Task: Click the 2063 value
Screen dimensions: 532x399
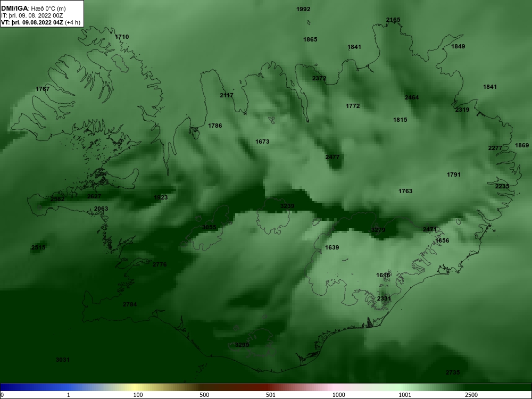Action: [x=101, y=209]
